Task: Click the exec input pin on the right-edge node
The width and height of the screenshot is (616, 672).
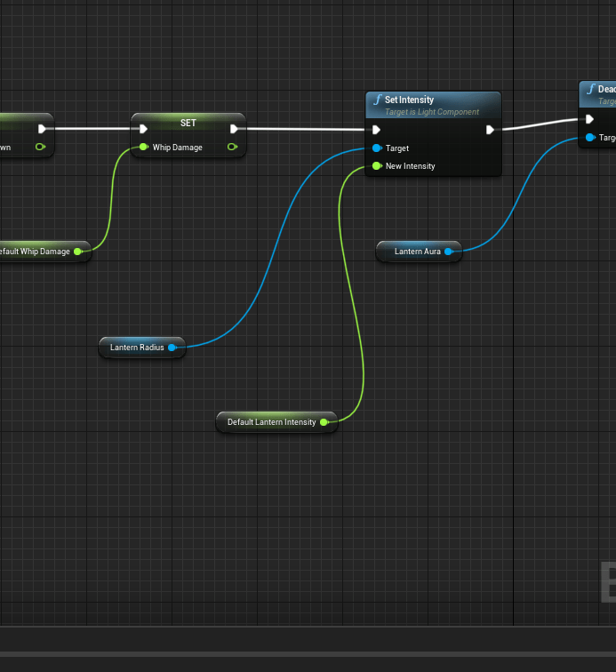Action: (589, 119)
